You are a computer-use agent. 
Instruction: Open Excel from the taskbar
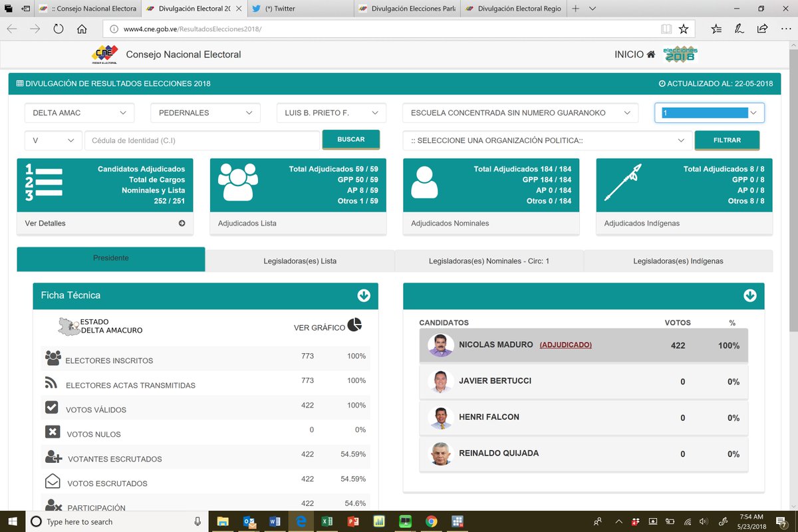[327, 521]
